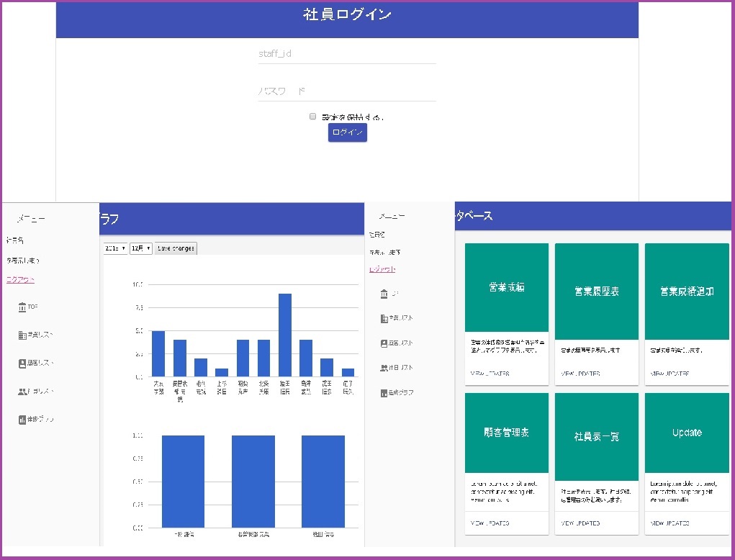The width and height of the screenshot is (735, 560).
Task: Click the ログアウト link in graph page sidebar
Action: tap(20, 280)
